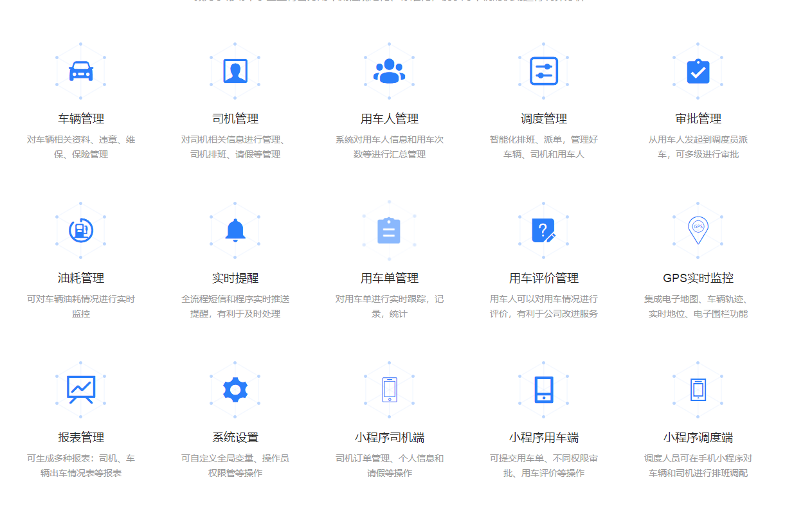Click the 审批管理 clipboard checkmark icon
812x509 pixels.
[x=698, y=71]
